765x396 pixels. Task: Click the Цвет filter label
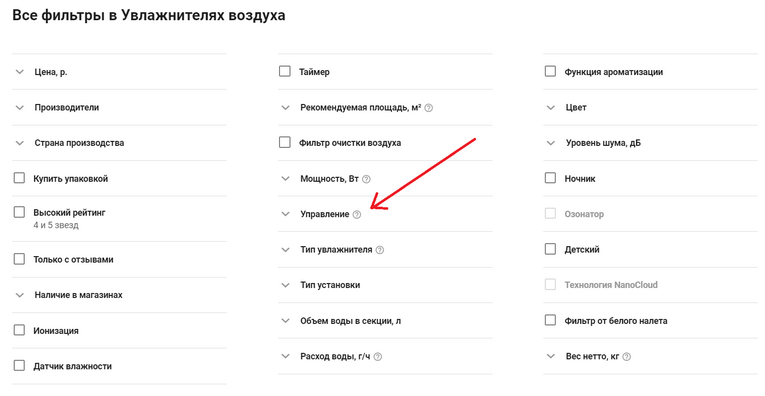coord(576,107)
